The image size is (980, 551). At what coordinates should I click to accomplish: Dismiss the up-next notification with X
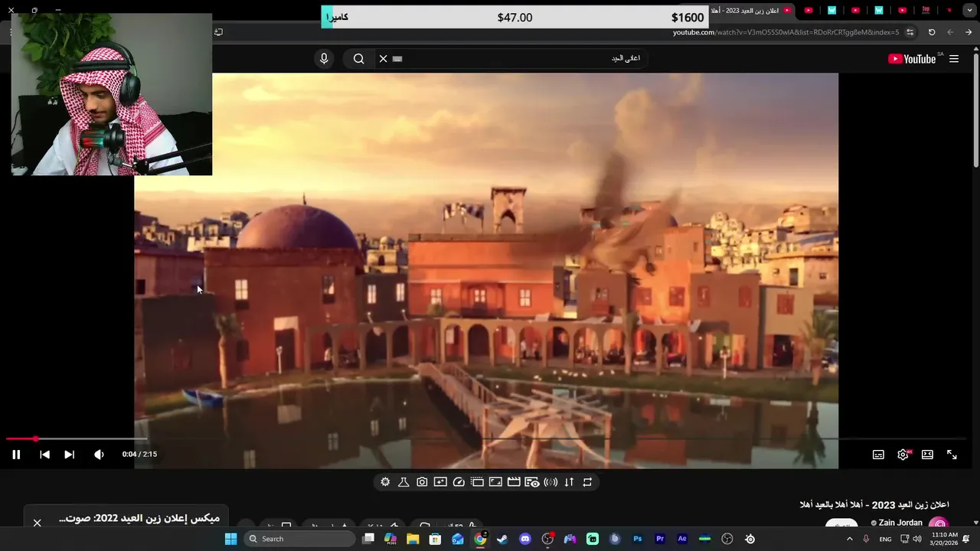click(37, 523)
